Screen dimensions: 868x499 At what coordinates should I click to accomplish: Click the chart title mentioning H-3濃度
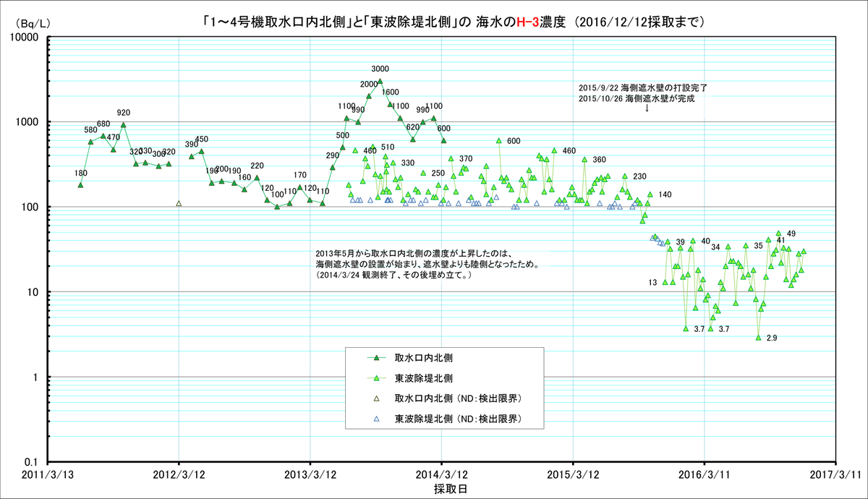point(452,22)
